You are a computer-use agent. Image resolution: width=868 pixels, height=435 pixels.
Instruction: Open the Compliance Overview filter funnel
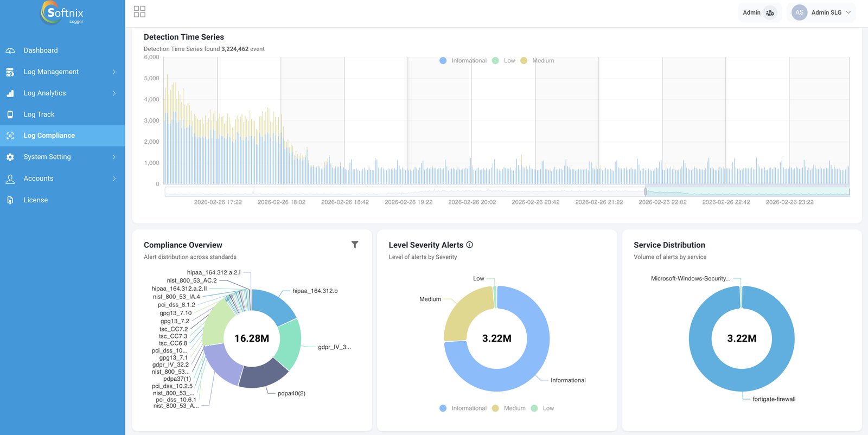(355, 245)
